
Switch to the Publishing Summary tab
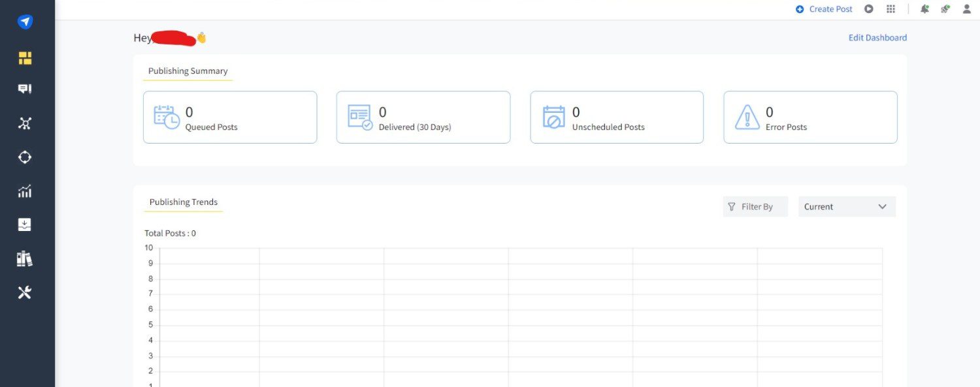coord(188,70)
